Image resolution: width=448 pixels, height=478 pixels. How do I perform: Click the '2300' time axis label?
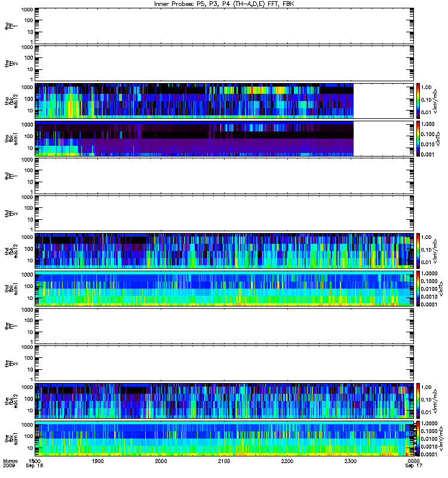(351, 461)
